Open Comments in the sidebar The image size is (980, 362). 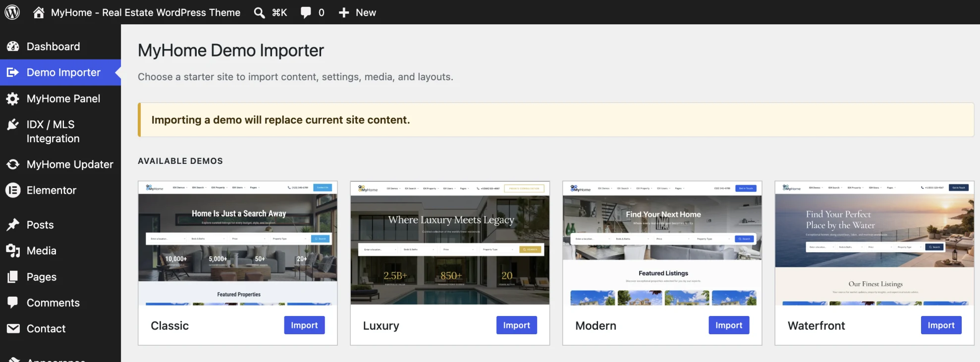(60, 303)
